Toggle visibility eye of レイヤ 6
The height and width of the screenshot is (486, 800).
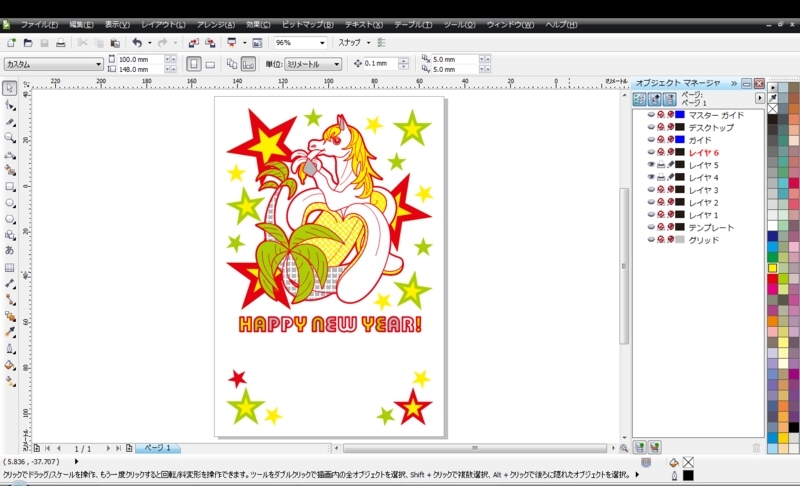(x=651, y=152)
